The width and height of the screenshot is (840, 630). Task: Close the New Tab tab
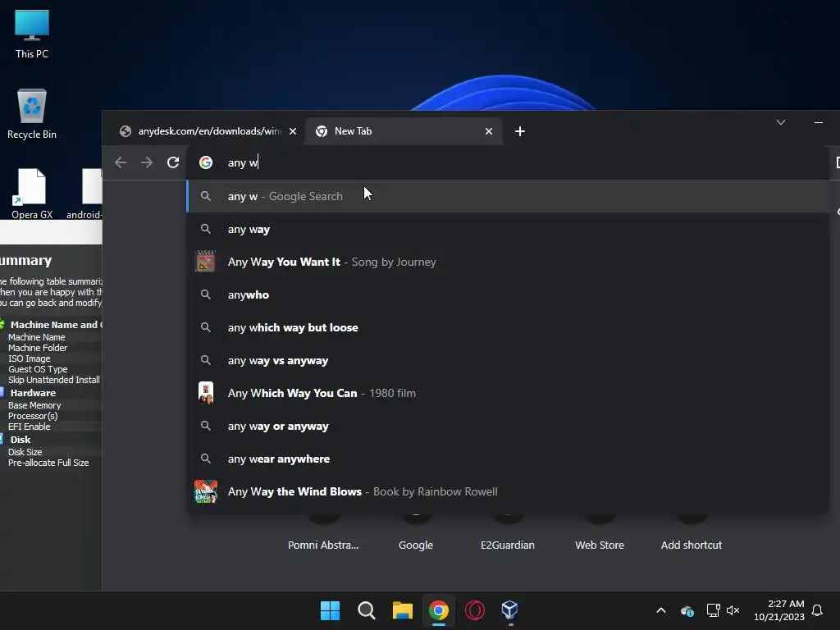pyautogui.click(x=489, y=131)
